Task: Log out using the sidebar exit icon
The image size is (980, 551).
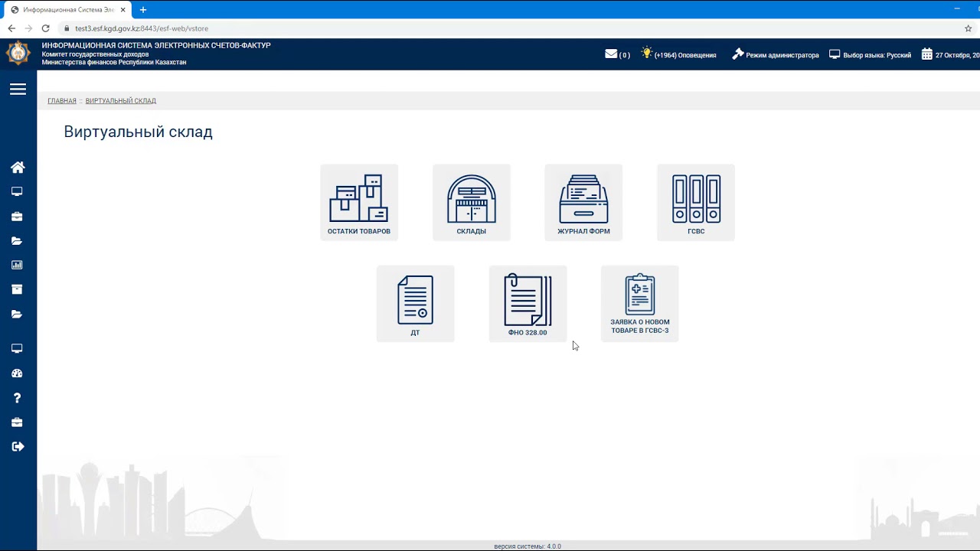Action: click(x=18, y=446)
